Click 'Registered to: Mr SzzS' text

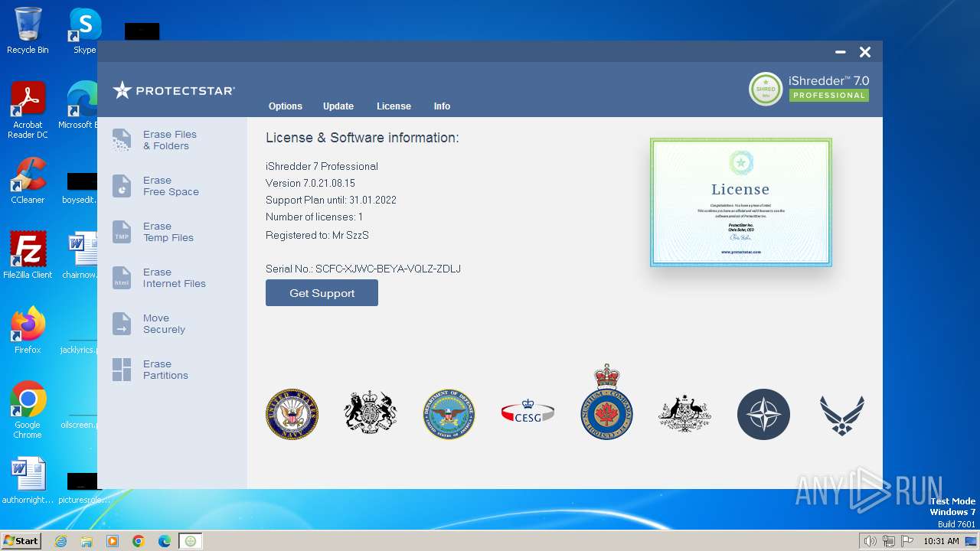pyautogui.click(x=317, y=235)
